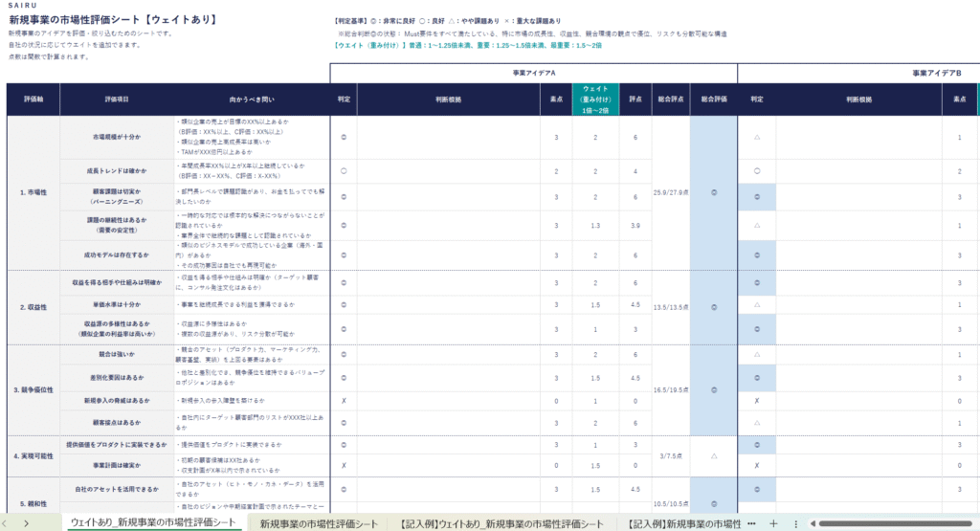Viewport: 980px width, 531px height.
Task: Open the 【記入例】ウェイトあり_新規事業の市場性評価シート tab
Action: 502,523
